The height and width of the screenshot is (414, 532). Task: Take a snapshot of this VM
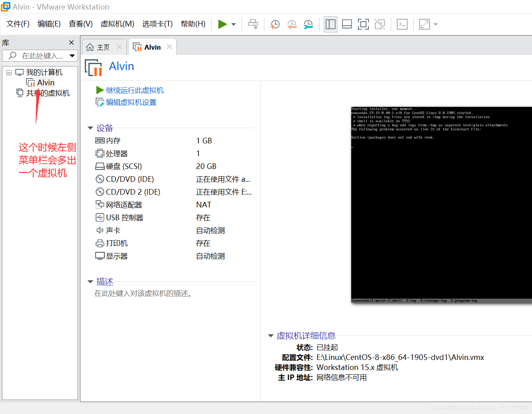(x=275, y=24)
